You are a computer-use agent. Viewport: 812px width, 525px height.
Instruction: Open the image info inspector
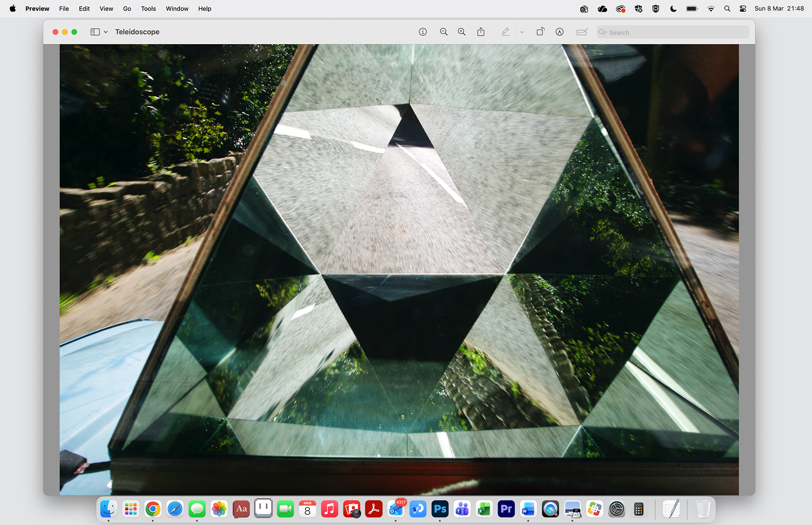pyautogui.click(x=423, y=32)
